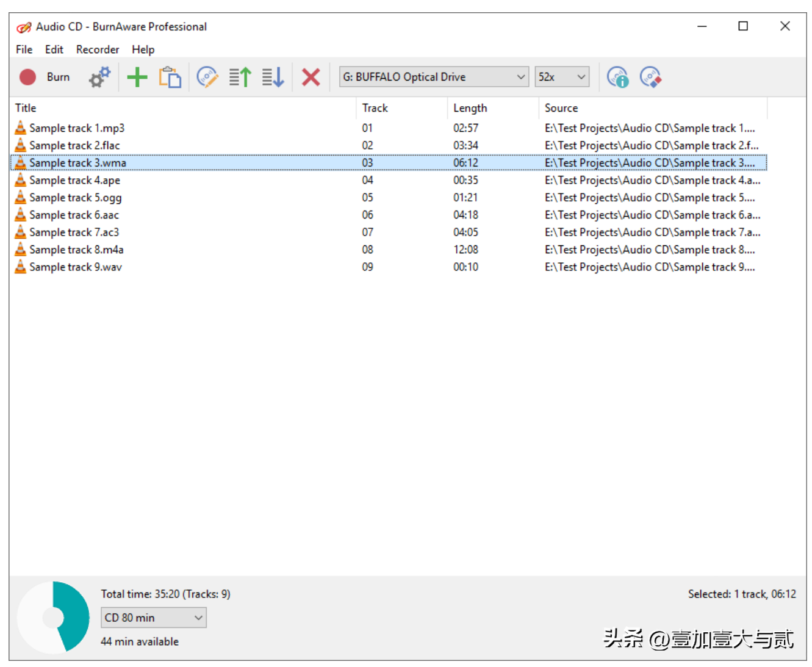
Task: Move selected track up
Action: coord(240,77)
